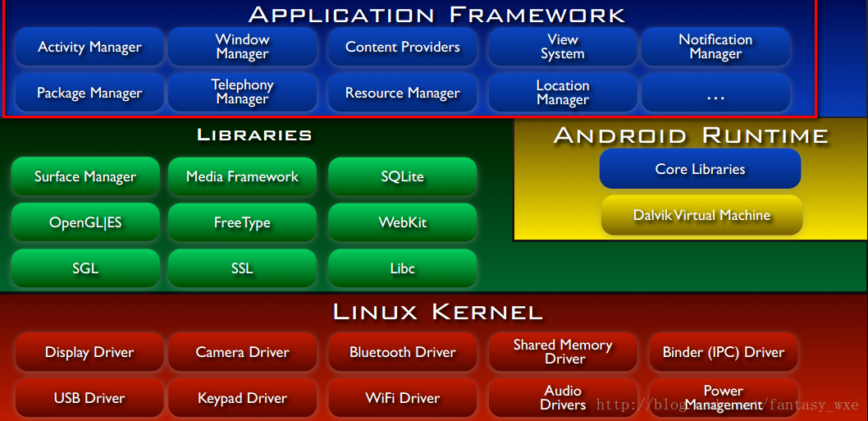Select the SGL block
The width and height of the screenshot is (868, 421).
85,268
